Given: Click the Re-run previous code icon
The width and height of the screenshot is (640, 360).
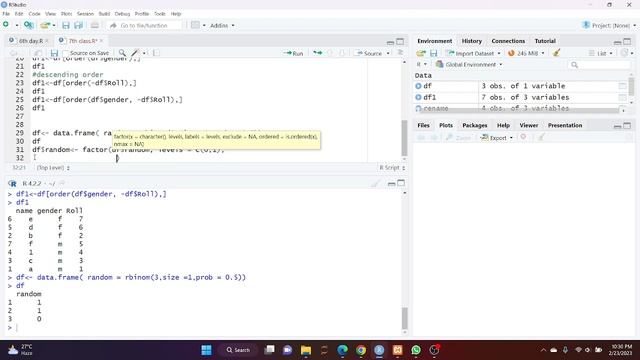Looking at the screenshot, I should pos(318,53).
